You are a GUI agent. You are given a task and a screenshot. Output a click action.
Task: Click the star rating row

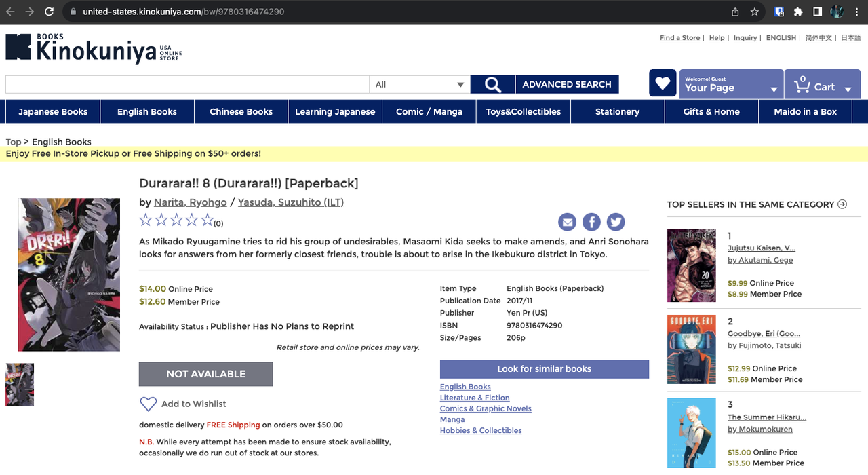176,220
